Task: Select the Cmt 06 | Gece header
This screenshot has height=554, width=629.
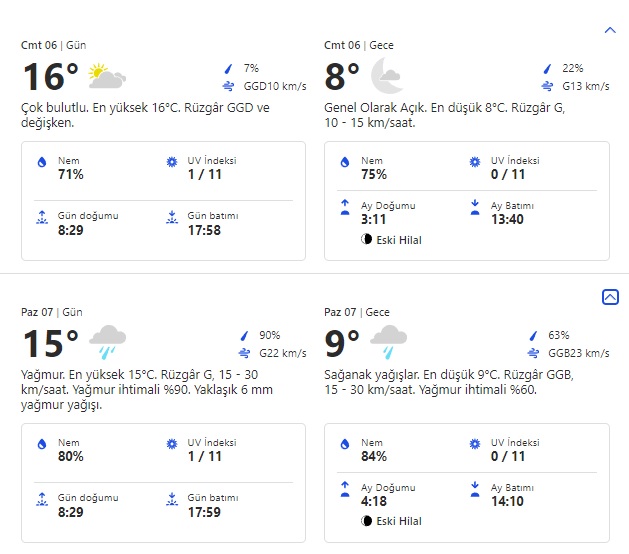Action: pos(357,46)
